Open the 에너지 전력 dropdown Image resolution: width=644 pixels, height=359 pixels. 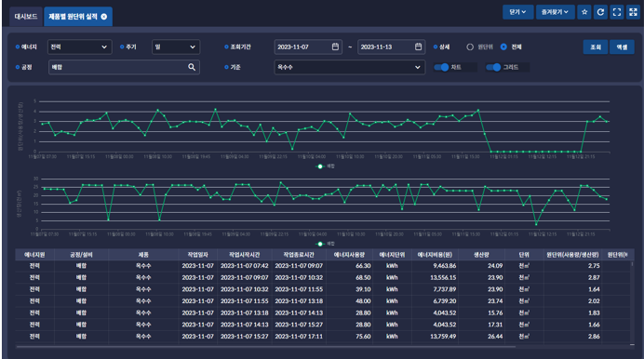tap(79, 47)
